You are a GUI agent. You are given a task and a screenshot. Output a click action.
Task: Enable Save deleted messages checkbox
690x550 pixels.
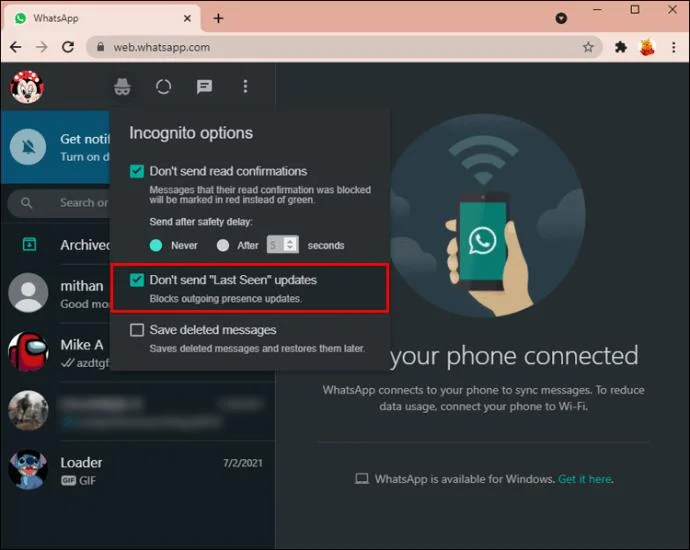pos(137,330)
